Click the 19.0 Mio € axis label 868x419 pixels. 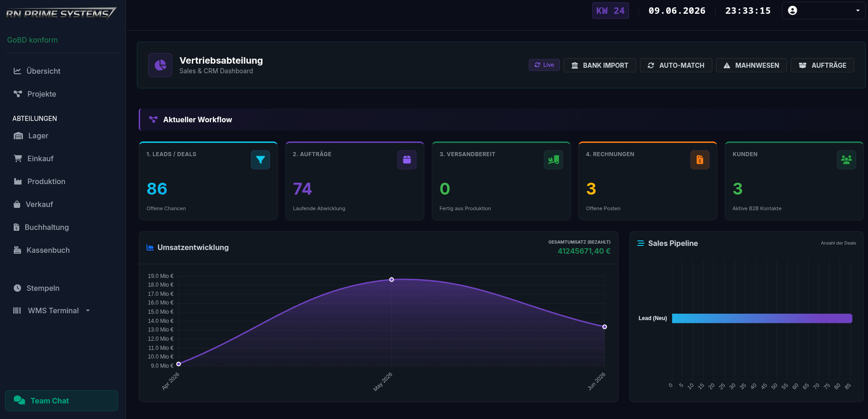pos(161,276)
